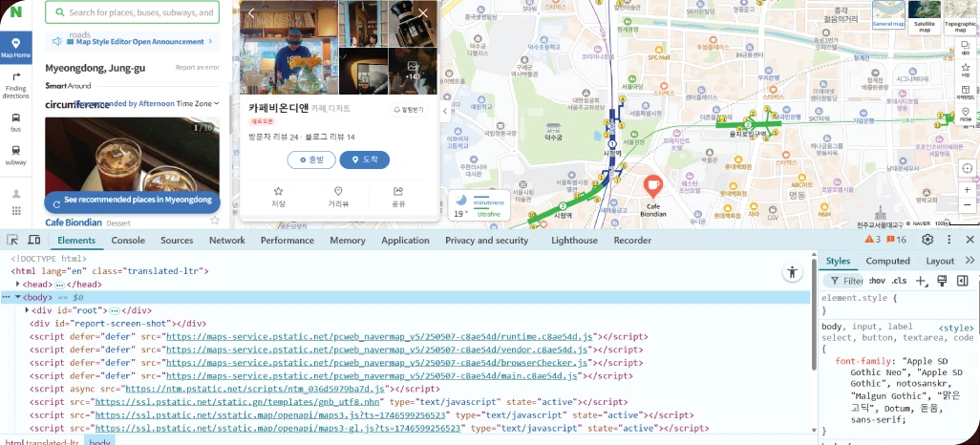Open the DevTools settings gear
Screen dimensions: 980x445
pyautogui.click(x=927, y=240)
